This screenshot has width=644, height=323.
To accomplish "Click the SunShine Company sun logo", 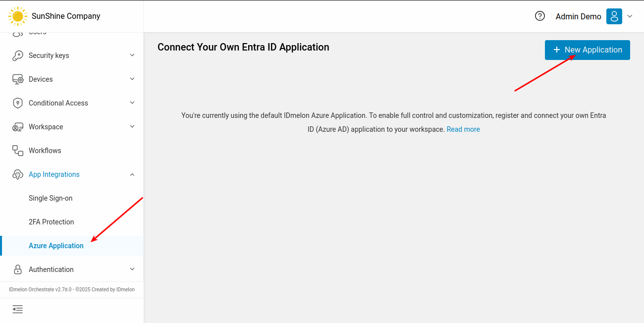I will click(x=18, y=16).
